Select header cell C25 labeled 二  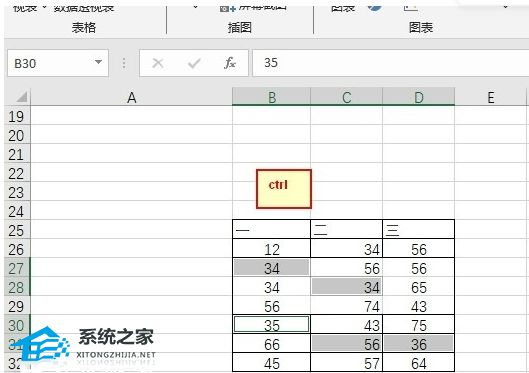click(346, 229)
